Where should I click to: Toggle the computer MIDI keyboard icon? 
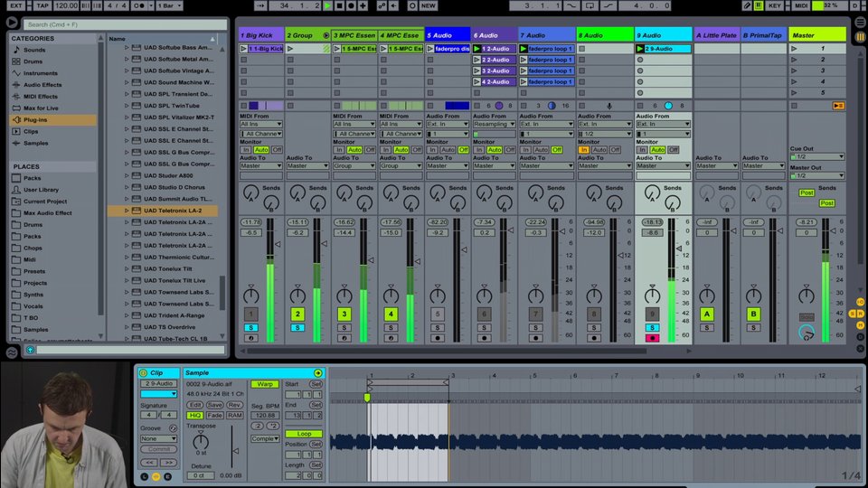point(759,5)
